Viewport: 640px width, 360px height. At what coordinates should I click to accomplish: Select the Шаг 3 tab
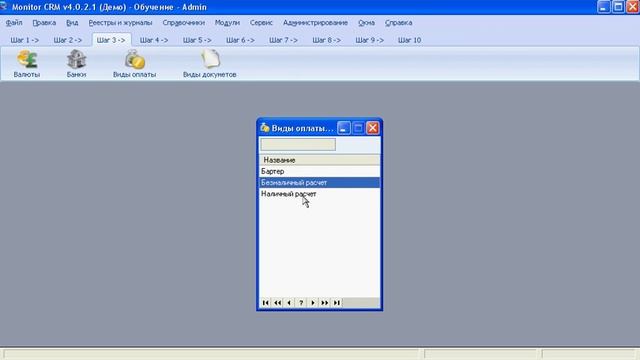tap(111, 40)
